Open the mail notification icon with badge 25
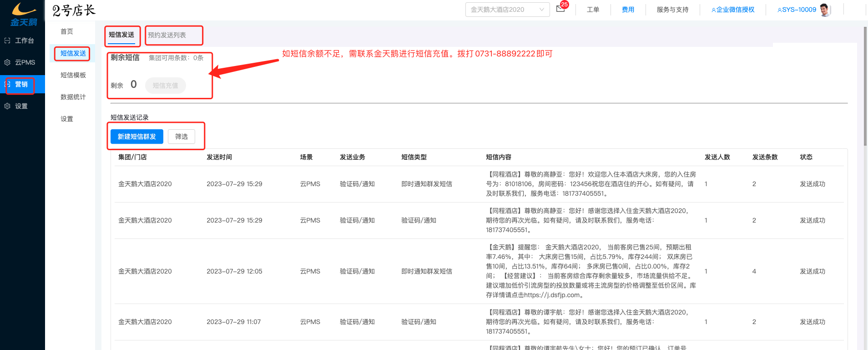868x350 pixels. [x=561, y=9]
